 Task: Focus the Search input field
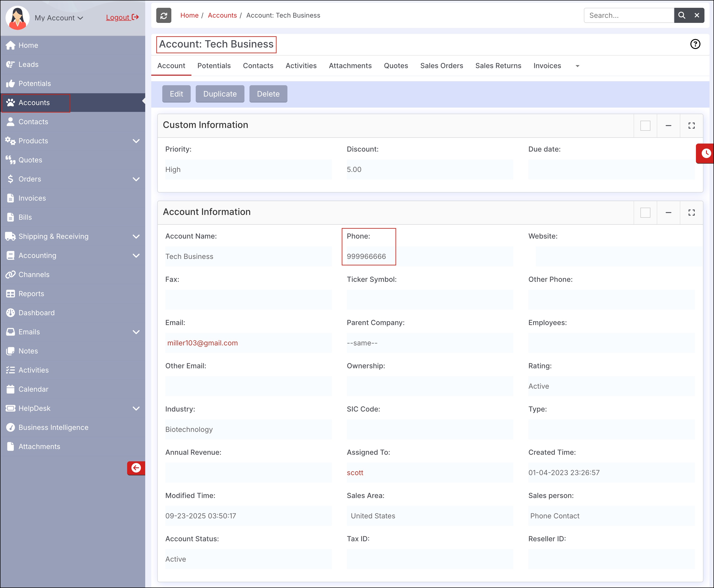tap(629, 16)
